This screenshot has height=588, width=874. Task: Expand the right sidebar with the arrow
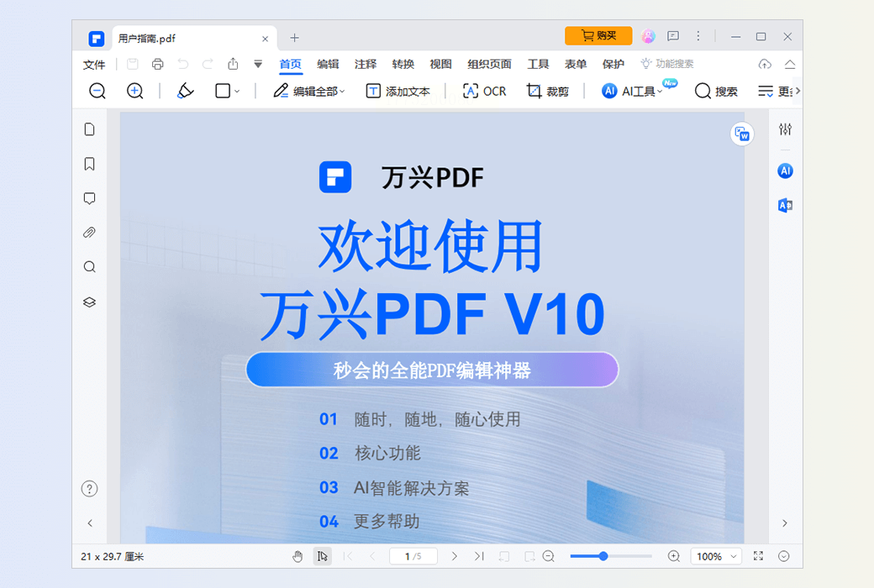point(785,522)
